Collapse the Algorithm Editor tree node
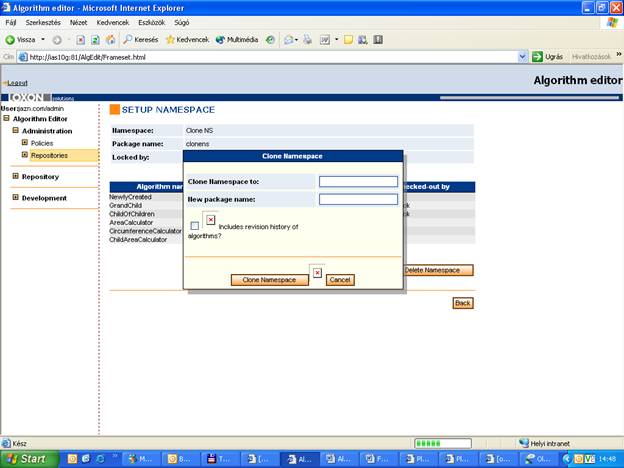Screen dimensions: 624x468 (6, 118)
